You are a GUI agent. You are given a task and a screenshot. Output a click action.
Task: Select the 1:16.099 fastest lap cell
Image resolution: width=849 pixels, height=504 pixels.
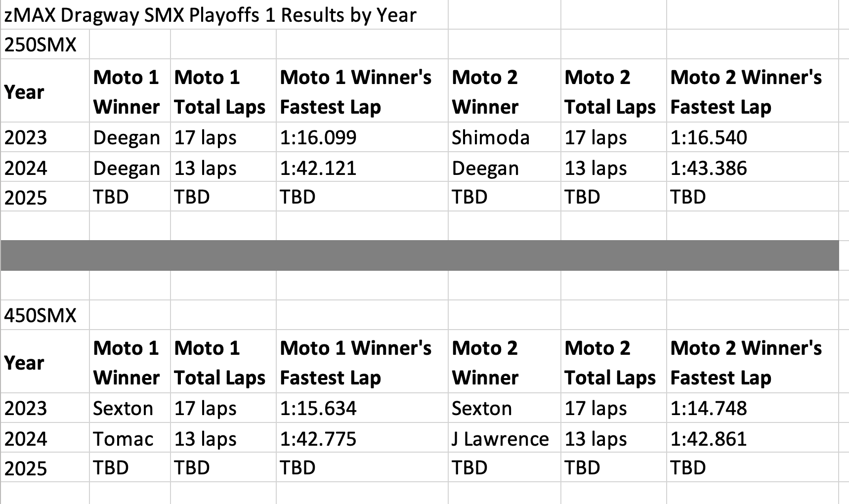(318, 137)
